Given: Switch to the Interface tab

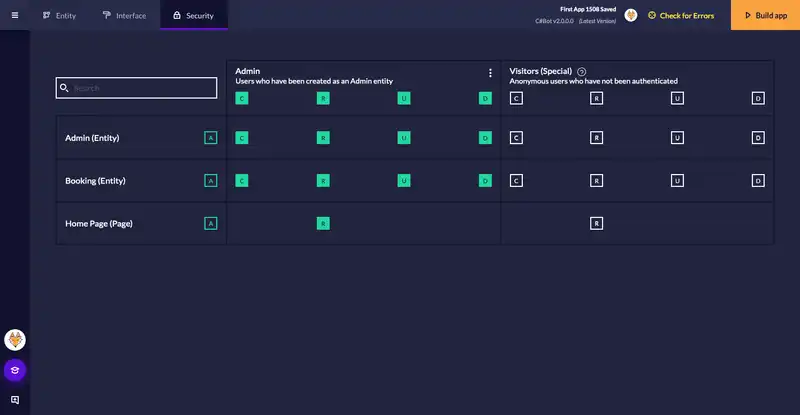Looking at the screenshot, I should 124,15.
